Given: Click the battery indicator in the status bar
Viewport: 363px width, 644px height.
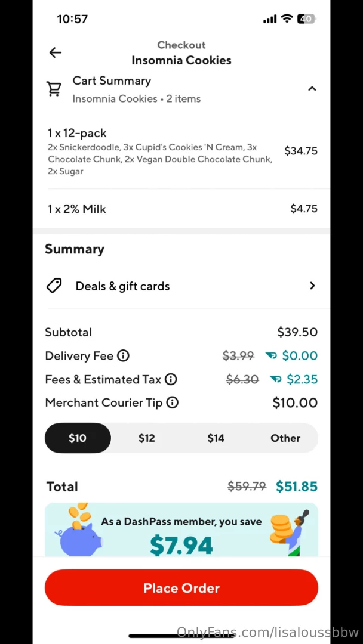Looking at the screenshot, I should (306, 18).
